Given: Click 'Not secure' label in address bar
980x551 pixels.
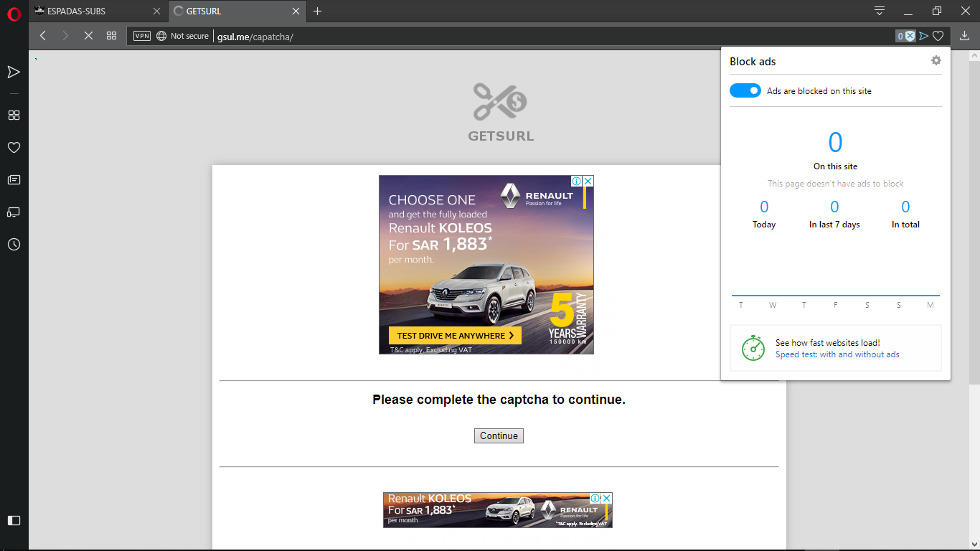Looking at the screenshot, I should [x=189, y=36].
